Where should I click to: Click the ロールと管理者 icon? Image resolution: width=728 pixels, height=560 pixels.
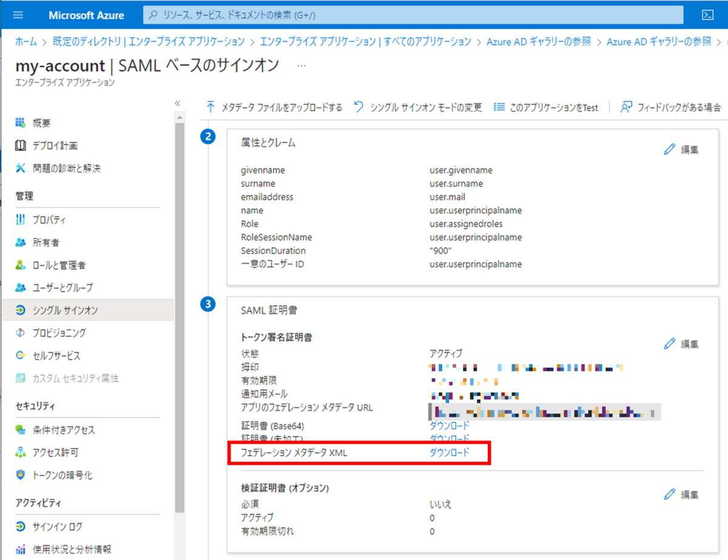tap(21, 265)
